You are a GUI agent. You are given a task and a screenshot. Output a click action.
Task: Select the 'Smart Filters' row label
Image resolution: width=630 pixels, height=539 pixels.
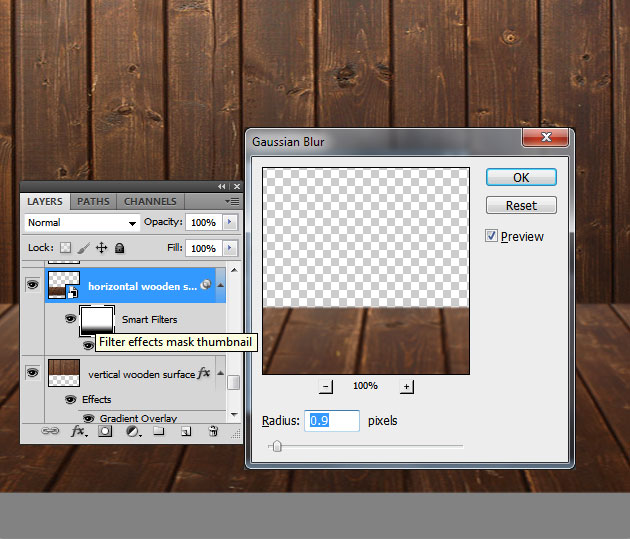(149, 320)
